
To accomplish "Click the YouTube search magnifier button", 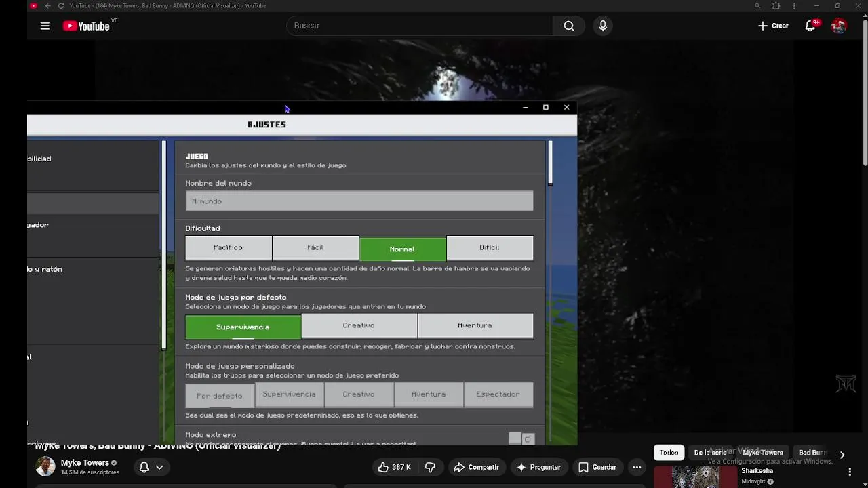I will (569, 26).
